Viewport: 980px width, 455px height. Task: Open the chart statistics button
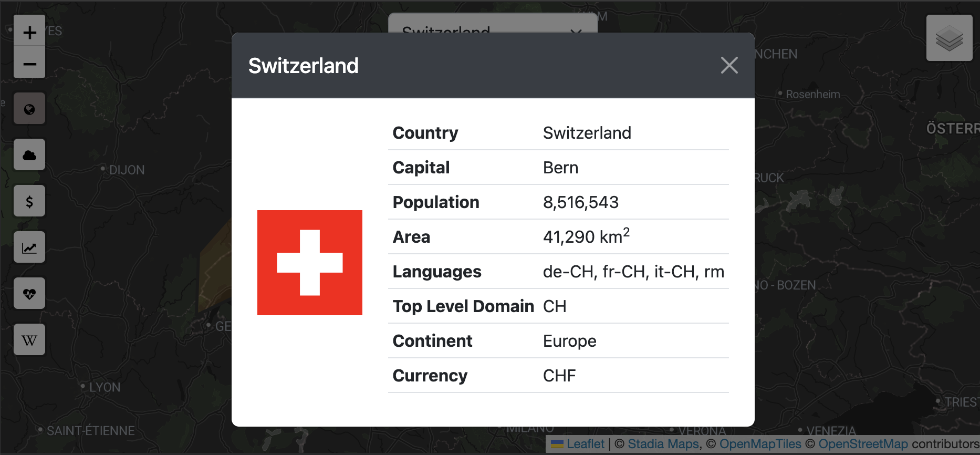pos(29,247)
